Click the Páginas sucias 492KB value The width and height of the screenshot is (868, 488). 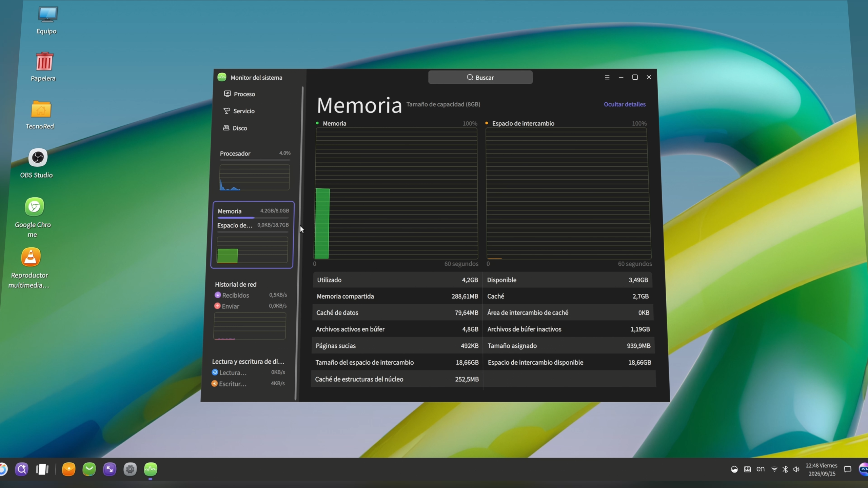(x=470, y=346)
